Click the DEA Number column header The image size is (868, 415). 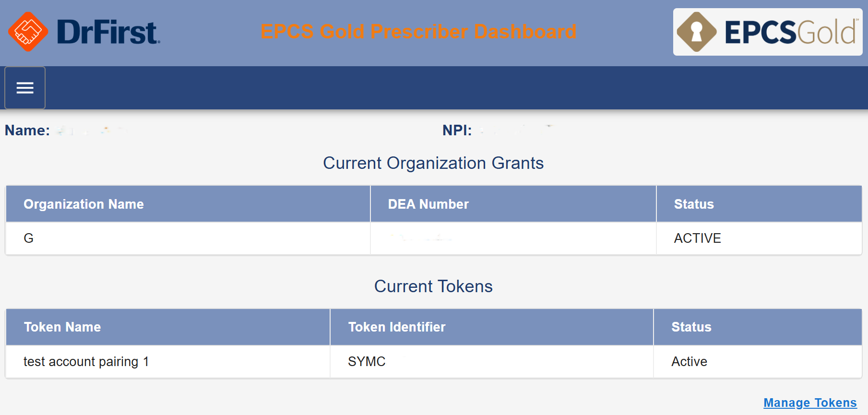[x=428, y=204]
